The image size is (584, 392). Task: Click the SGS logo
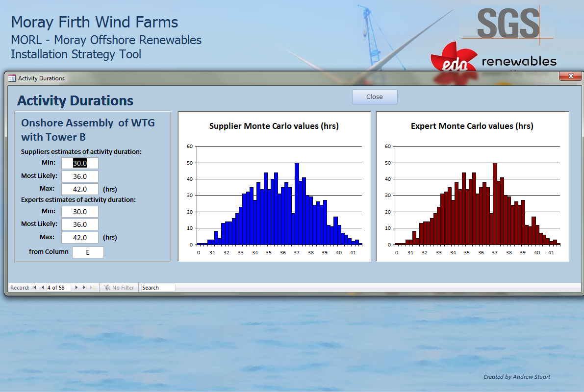pyautogui.click(x=508, y=24)
